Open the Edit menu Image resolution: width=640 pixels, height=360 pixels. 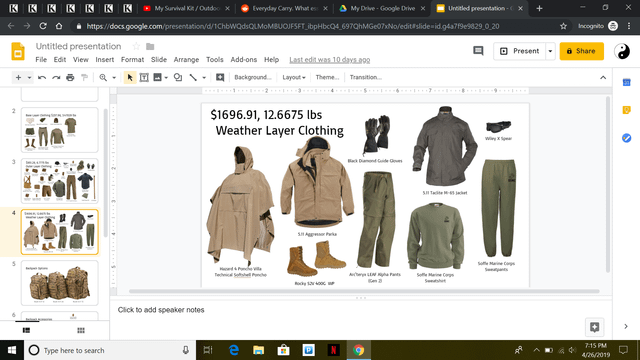[60, 60]
